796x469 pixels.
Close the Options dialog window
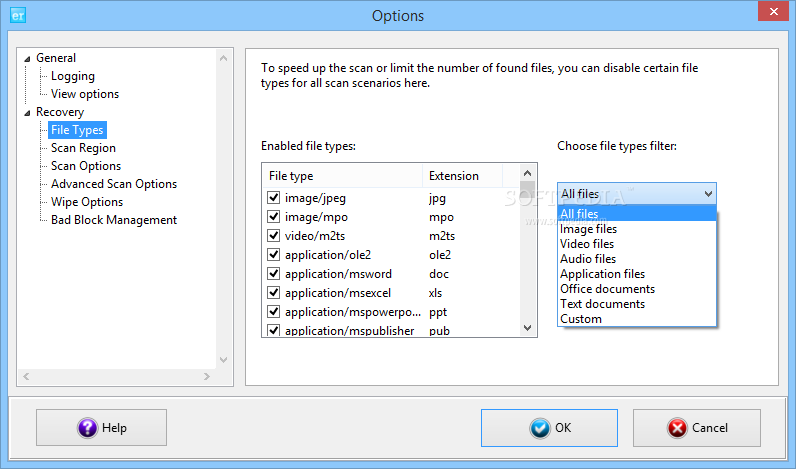tap(770, 13)
